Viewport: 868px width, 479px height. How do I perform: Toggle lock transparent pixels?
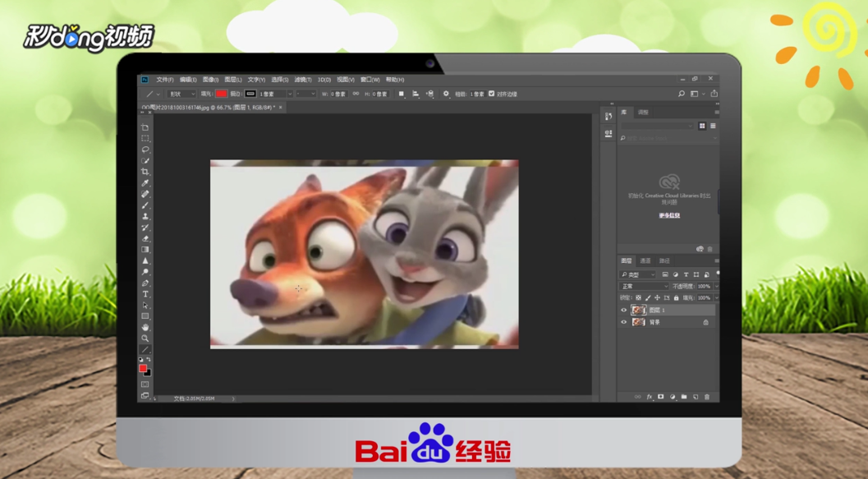tap(638, 298)
